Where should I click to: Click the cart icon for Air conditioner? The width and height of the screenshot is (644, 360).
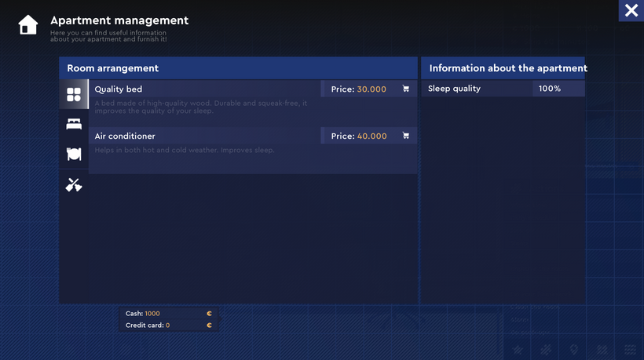click(405, 136)
